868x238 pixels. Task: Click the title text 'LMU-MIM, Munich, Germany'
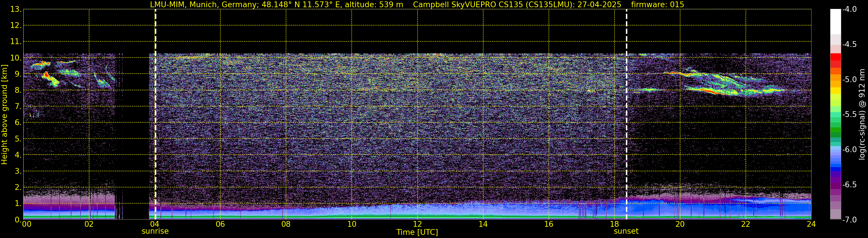tap(204, 5)
